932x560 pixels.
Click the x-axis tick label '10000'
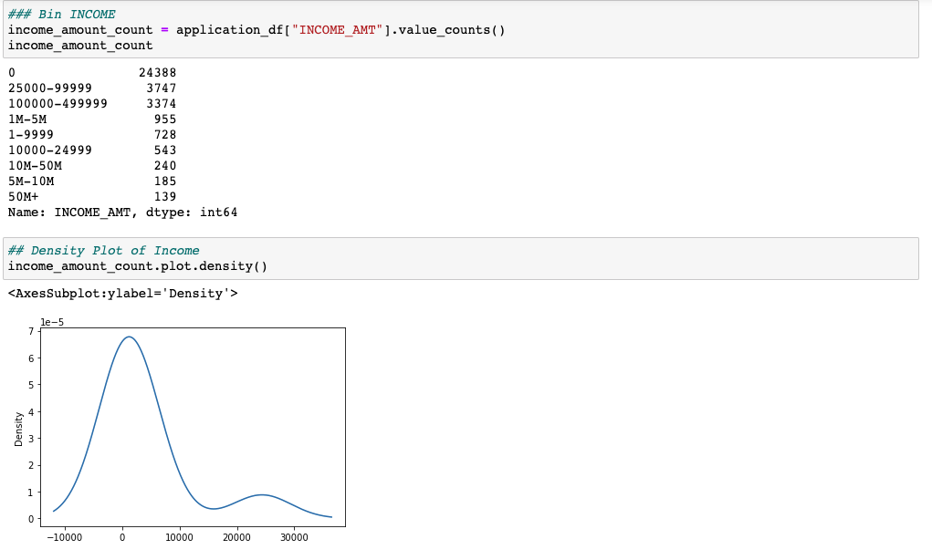click(x=180, y=537)
